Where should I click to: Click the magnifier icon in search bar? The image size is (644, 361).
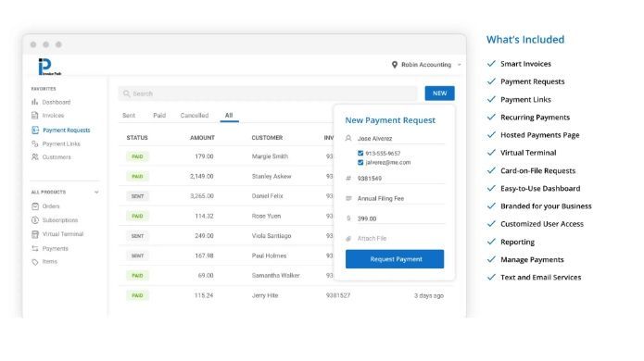pos(127,93)
